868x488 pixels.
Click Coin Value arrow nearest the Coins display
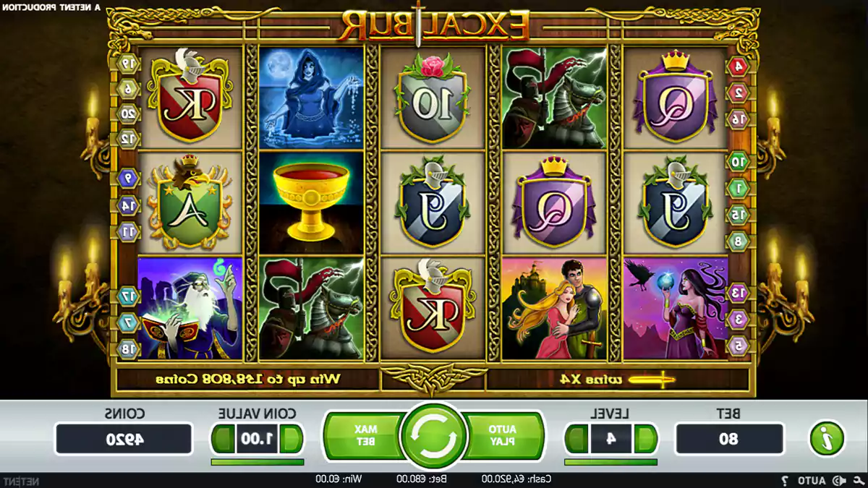coord(223,439)
